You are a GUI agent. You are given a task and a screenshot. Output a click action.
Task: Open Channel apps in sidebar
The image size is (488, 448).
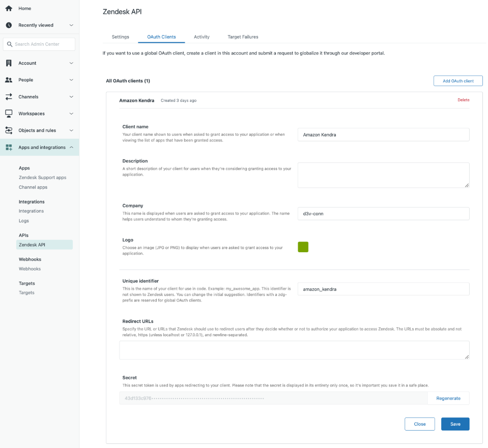point(33,187)
